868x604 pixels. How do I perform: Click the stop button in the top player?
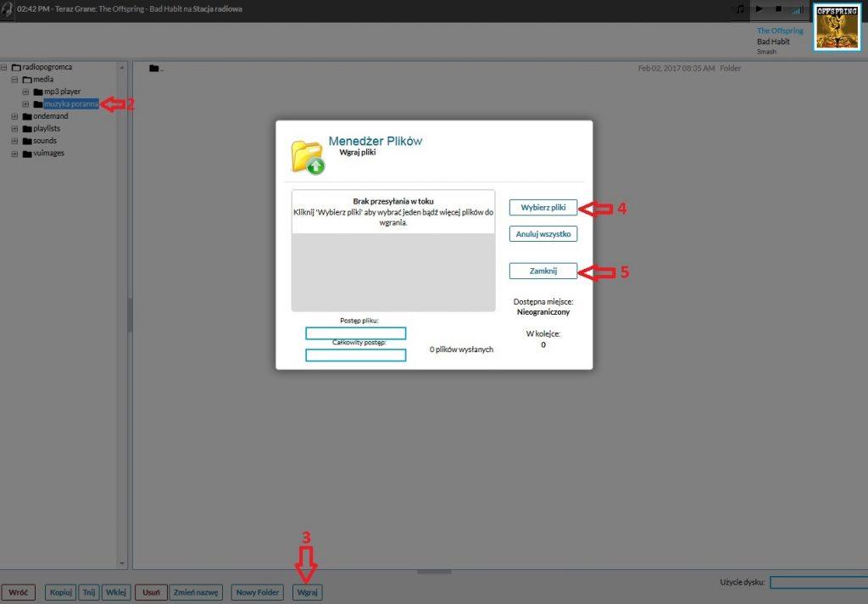coord(778,8)
